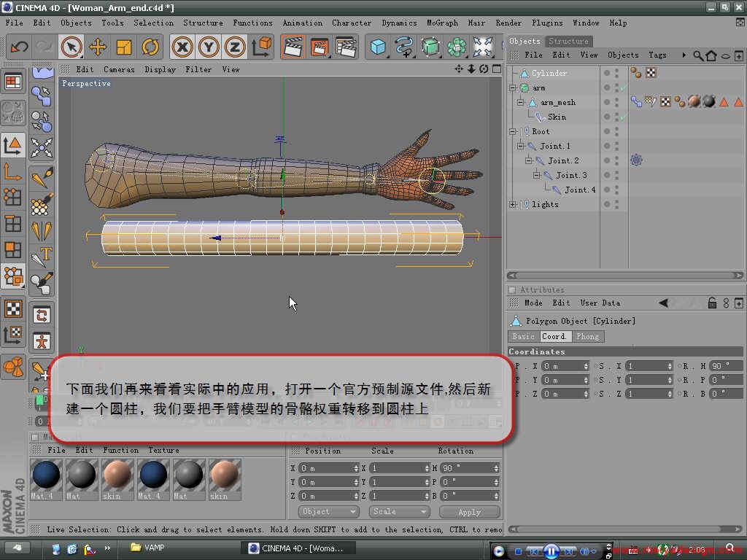747x560 pixels.
Task: Collapse the arm object tree
Action: [513, 88]
